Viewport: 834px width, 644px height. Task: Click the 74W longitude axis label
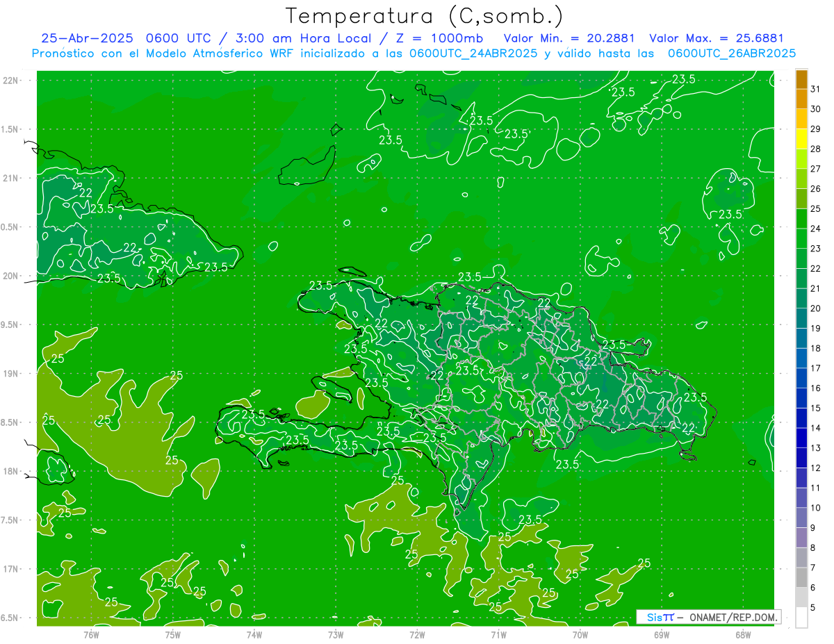click(x=254, y=634)
